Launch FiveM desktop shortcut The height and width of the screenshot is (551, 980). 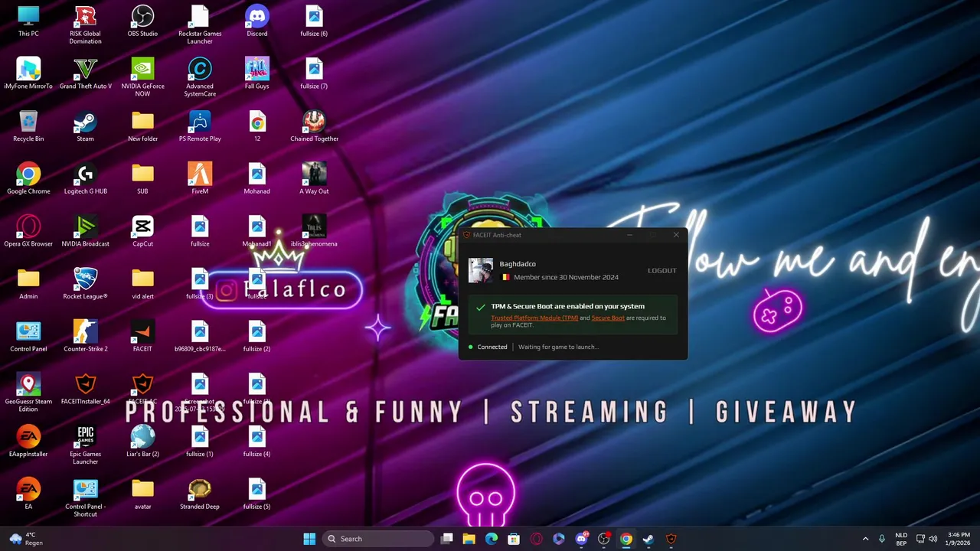tap(200, 179)
